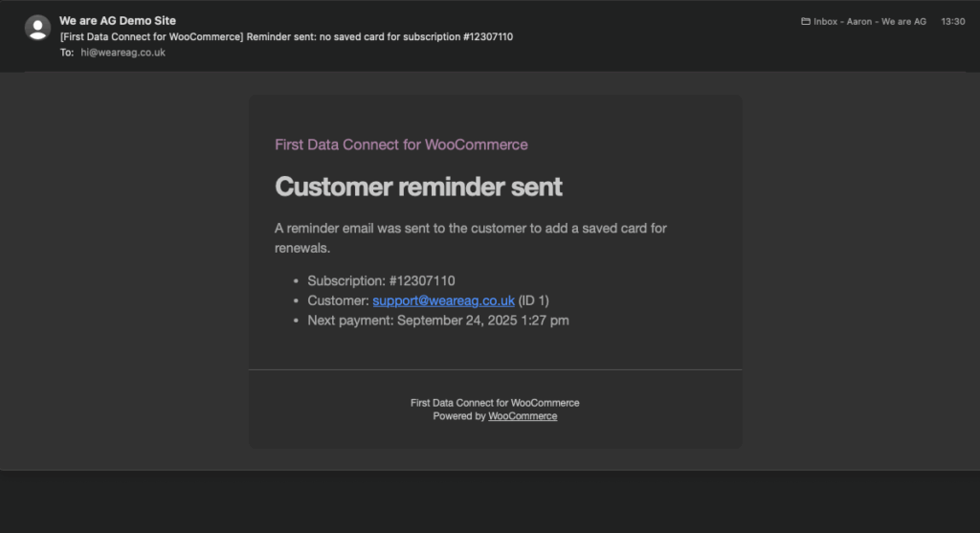Click the divider line above the footer
This screenshot has height=533, width=980.
coord(495,369)
